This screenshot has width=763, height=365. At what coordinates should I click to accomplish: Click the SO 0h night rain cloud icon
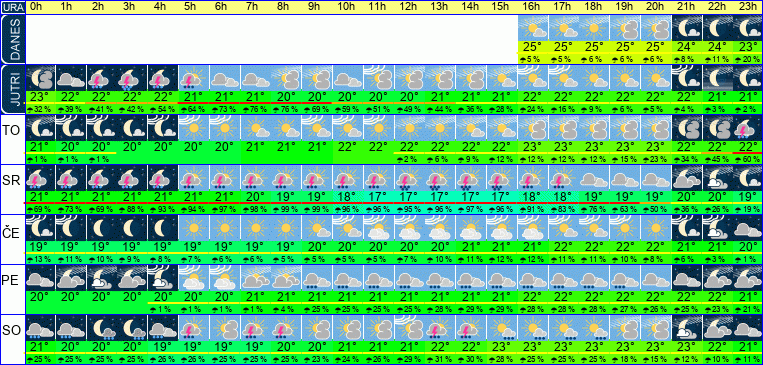(40, 328)
